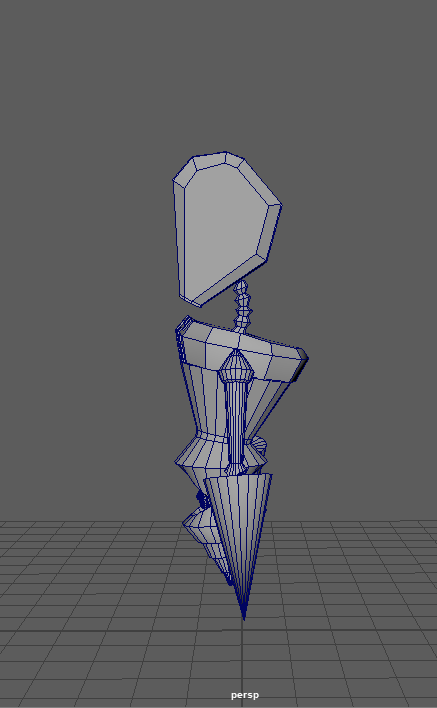Click the stacked left edge of the shoulder slab
Image resolution: width=437 pixels, height=708 pixels.
coord(181,341)
